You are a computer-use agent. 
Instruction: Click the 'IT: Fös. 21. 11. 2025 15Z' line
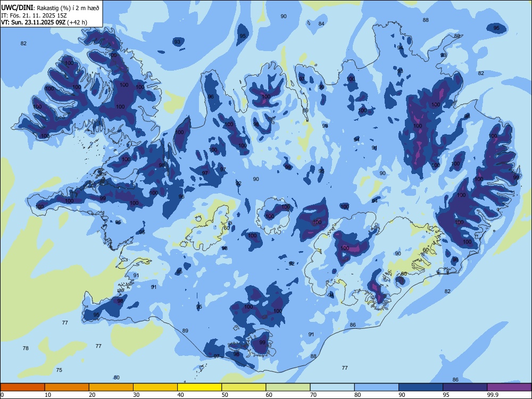click(x=34, y=15)
